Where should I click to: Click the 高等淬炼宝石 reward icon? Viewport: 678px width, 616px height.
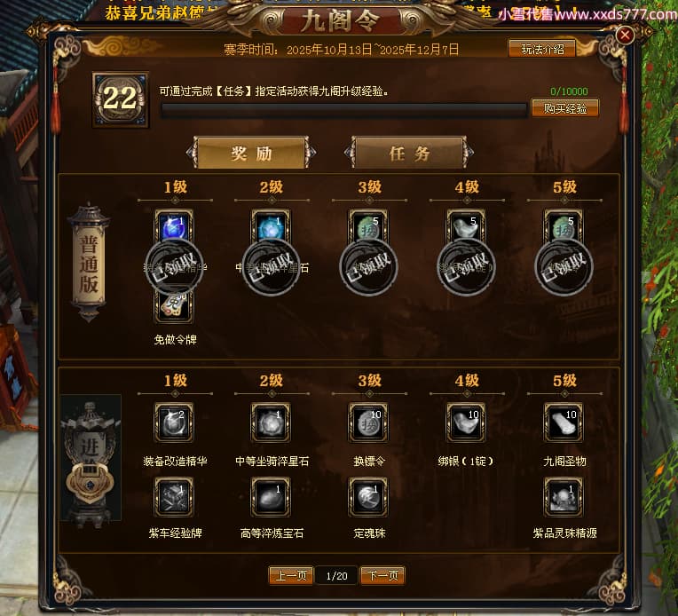pyautogui.click(x=272, y=497)
